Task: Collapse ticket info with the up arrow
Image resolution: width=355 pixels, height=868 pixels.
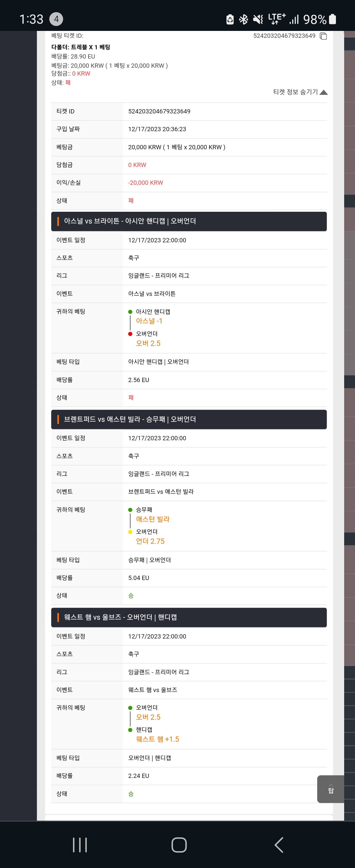Action: (x=323, y=92)
